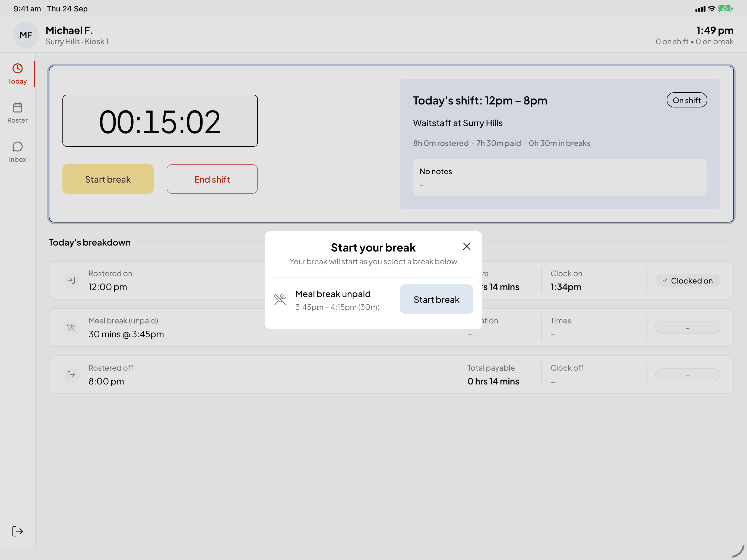The height and width of the screenshot is (560, 747).
Task: Select the Today label in sidebar
Action: click(18, 81)
